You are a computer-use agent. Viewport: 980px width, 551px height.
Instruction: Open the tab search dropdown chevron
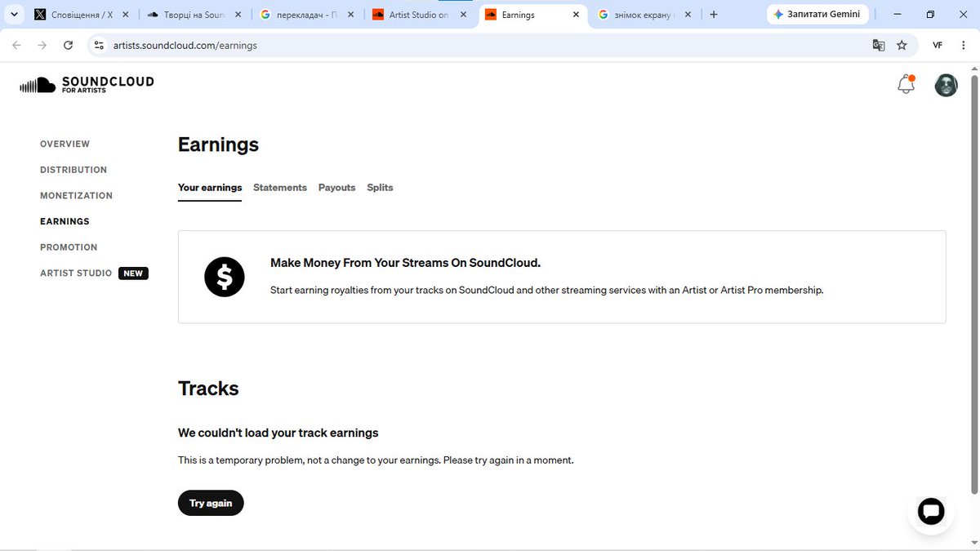tap(14, 15)
